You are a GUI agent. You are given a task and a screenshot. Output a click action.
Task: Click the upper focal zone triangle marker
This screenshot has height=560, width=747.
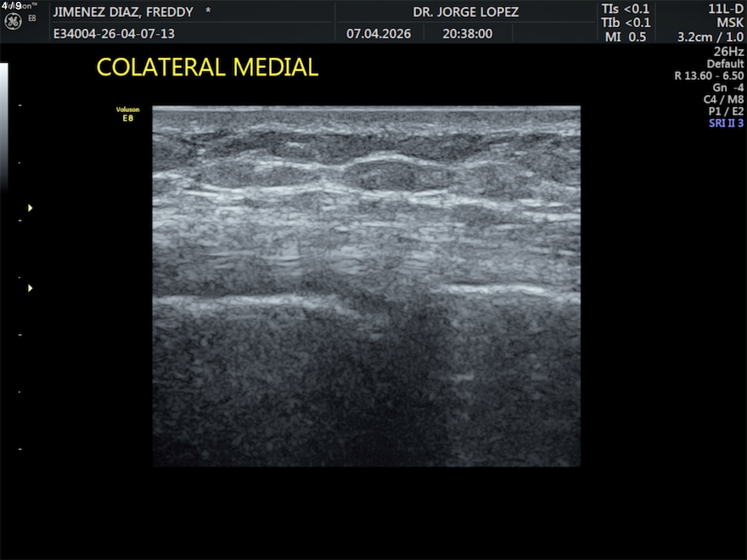[30, 208]
